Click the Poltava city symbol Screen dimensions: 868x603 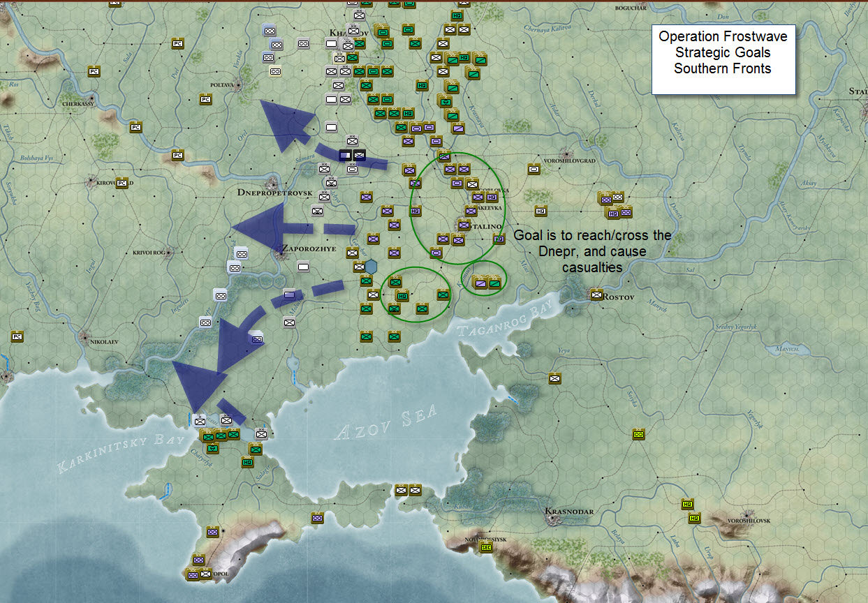pyautogui.click(x=239, y=85)
